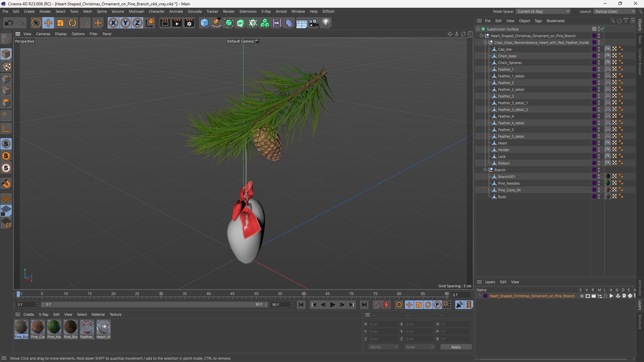Toggle visibility dots for Buds object

click(x=599, y=197)
